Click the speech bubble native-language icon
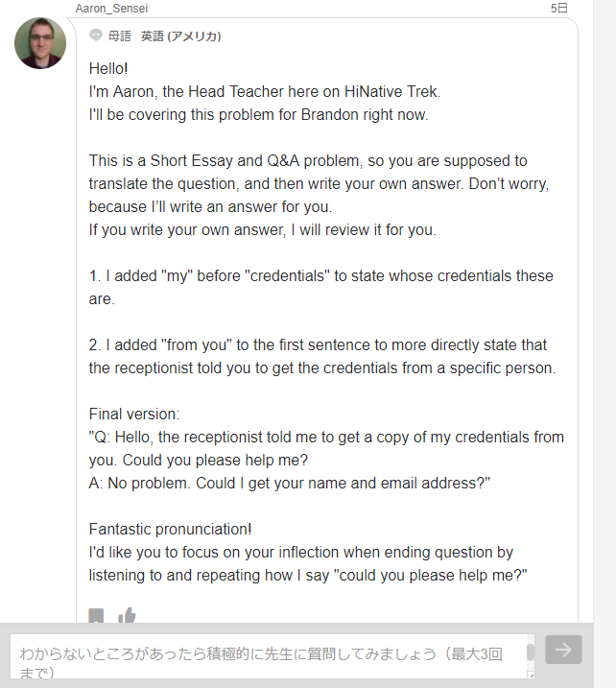616x688 pixels. [x=95, y=36]
